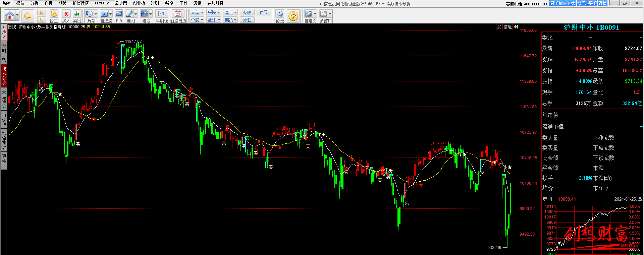Click the 信息 button above chart

pos(508,27)
